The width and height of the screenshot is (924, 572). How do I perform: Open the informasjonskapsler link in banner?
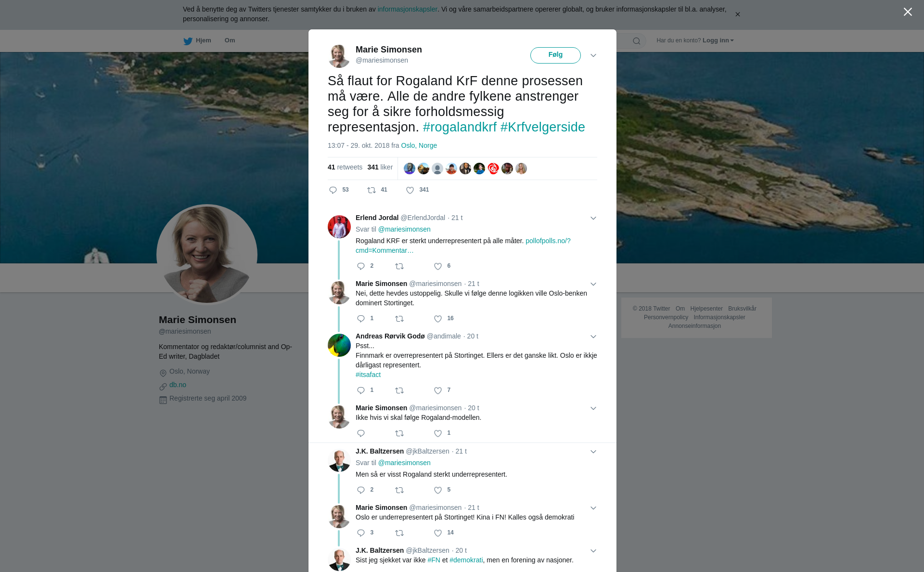pos(407,9)
